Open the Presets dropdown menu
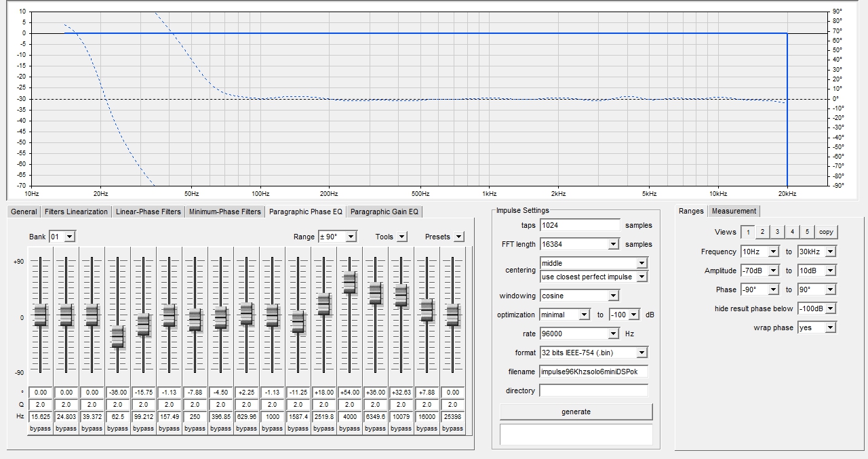This screenshot has height=459, width=868. [458, 237]
